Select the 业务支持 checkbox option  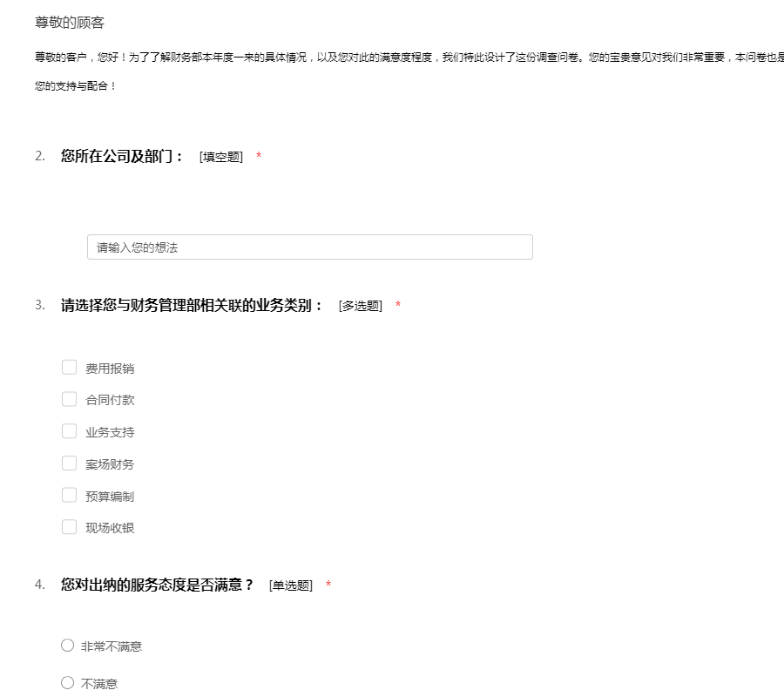(x=70, y=431)
